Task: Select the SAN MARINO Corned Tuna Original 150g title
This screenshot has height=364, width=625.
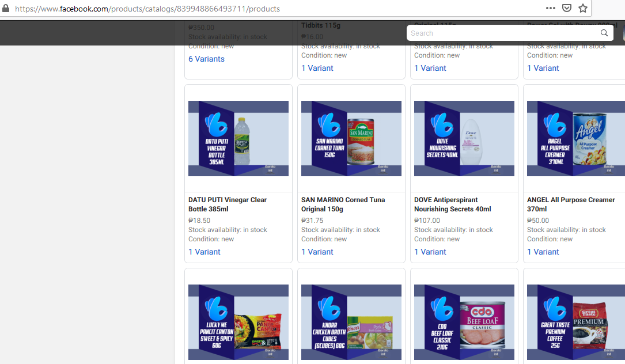Action: point(343,204)
